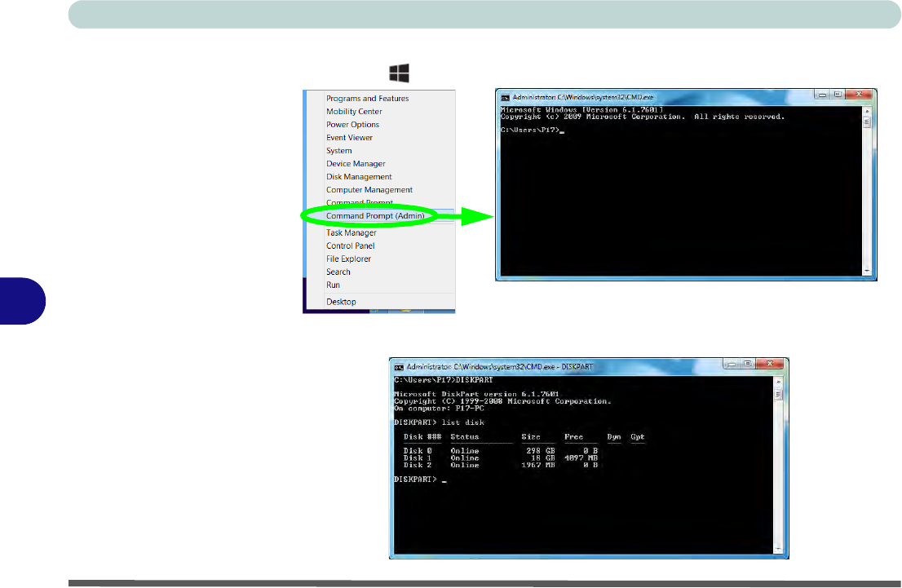Click scroll up arrow in DISKPART window
This screenshot has width=902, height=588.
tap(778, 382)
